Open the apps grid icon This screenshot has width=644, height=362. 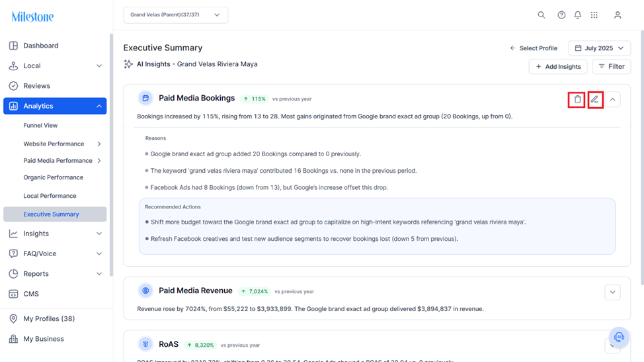point(594,15)
